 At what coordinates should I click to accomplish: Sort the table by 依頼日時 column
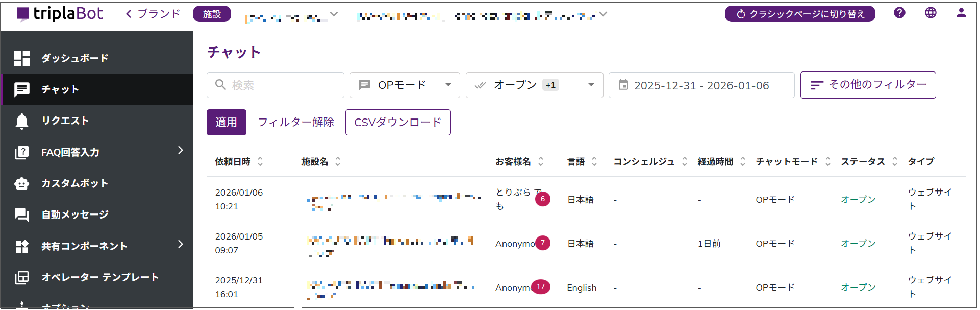coord(260,161)
